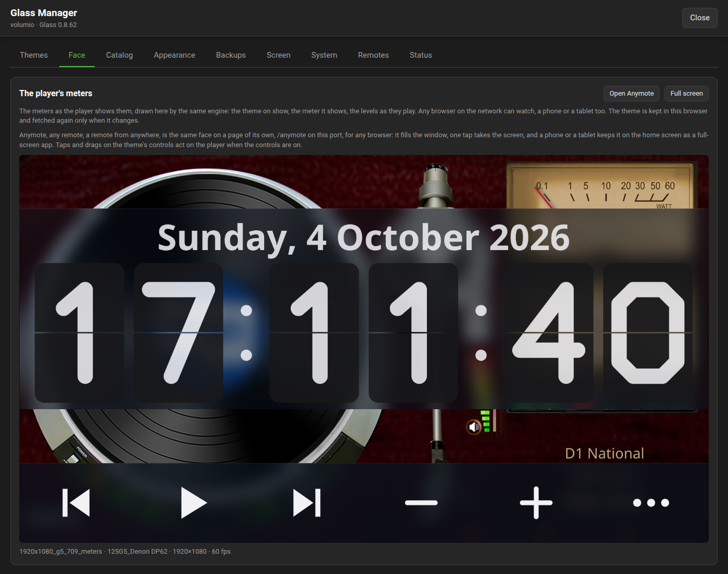Click the minutes digits of the clock

(x=364, y=333)
